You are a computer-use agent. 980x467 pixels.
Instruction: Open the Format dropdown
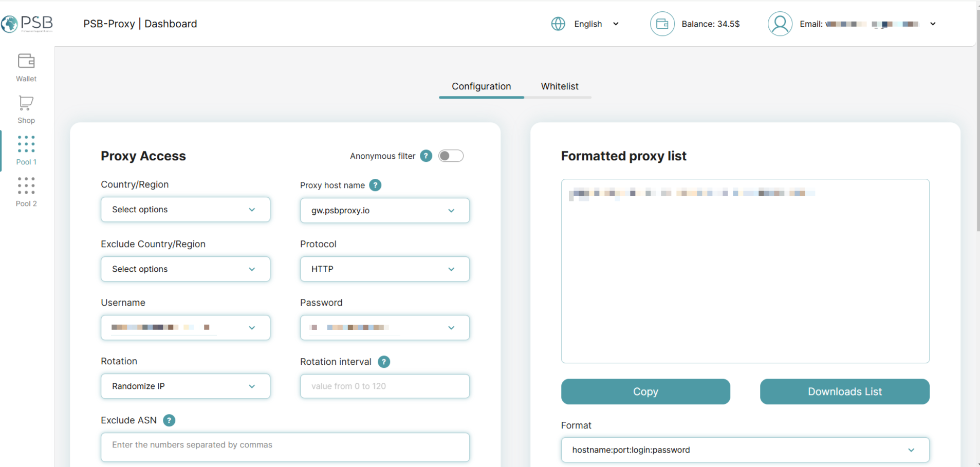(745, 450)
